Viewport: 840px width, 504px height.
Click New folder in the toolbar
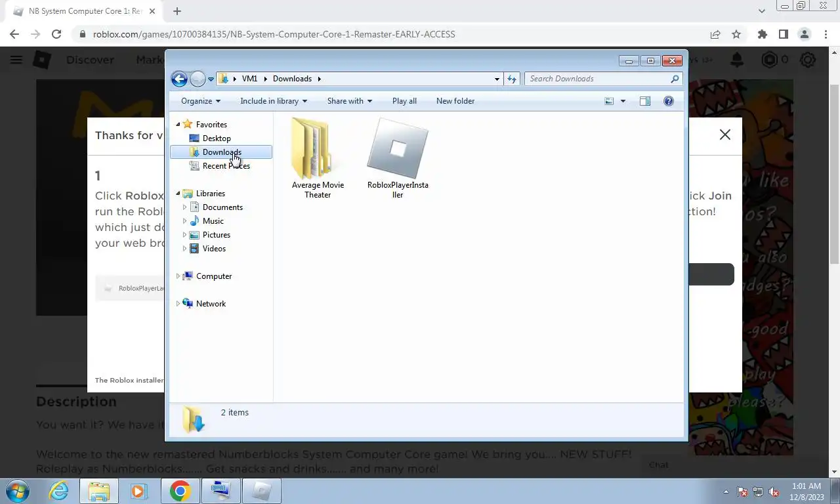coord(455,101)
